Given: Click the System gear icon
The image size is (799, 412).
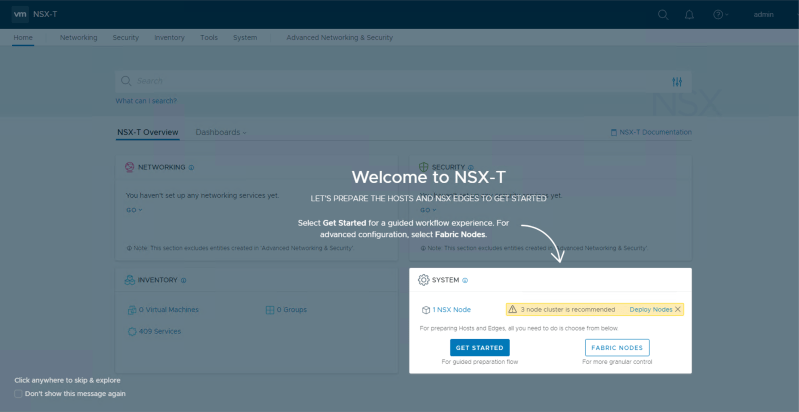Looking at the screenshot, I should (423, 280).
